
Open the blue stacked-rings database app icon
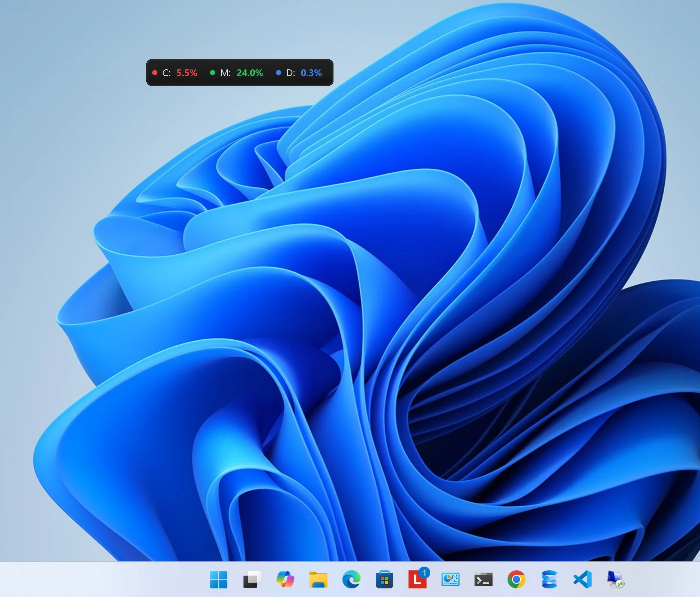point(549,579)
